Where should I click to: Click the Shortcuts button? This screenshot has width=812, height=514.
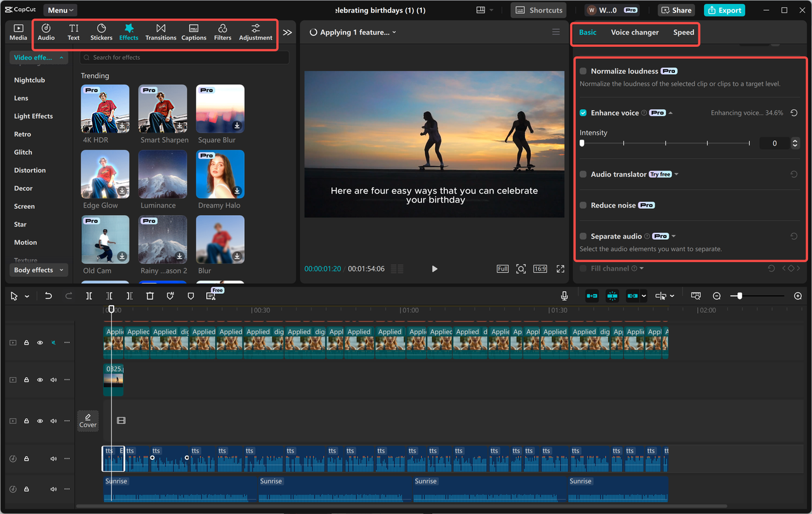538,10
